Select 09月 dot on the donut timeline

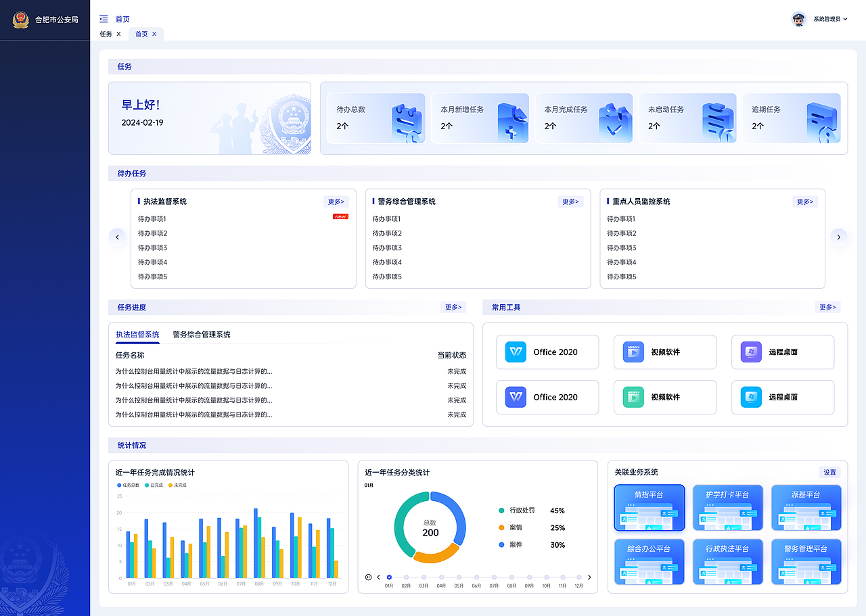point(528,577)
